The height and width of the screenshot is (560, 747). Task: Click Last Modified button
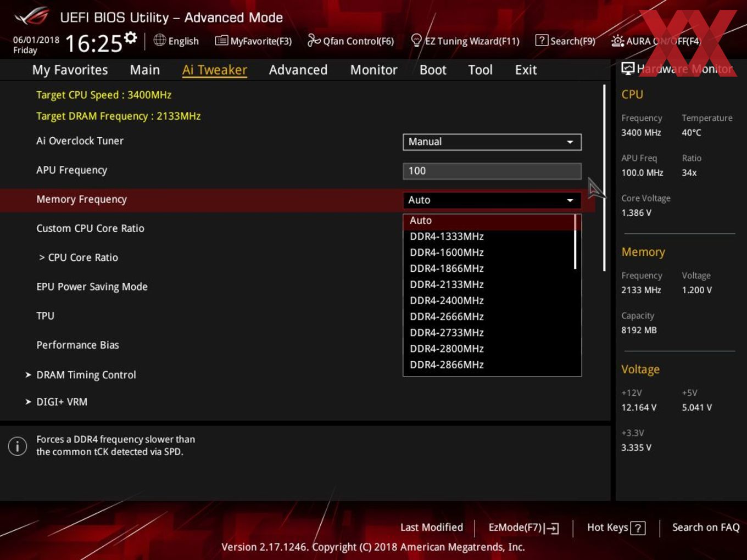coord(432,528)
